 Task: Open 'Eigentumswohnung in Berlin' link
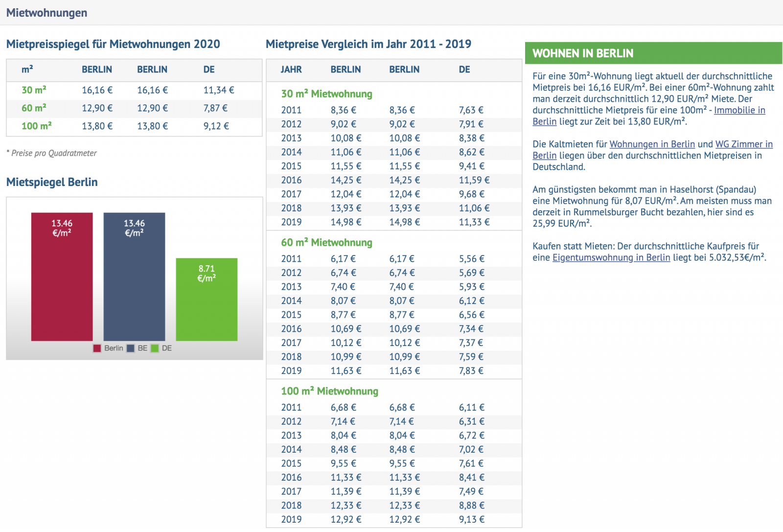(x=611, y=257)
